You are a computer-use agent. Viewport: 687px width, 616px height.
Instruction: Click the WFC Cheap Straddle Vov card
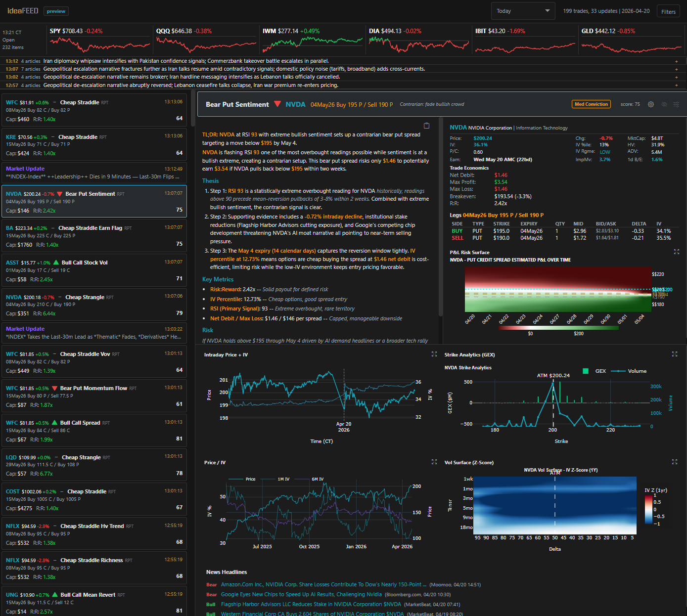coord(94,362)
